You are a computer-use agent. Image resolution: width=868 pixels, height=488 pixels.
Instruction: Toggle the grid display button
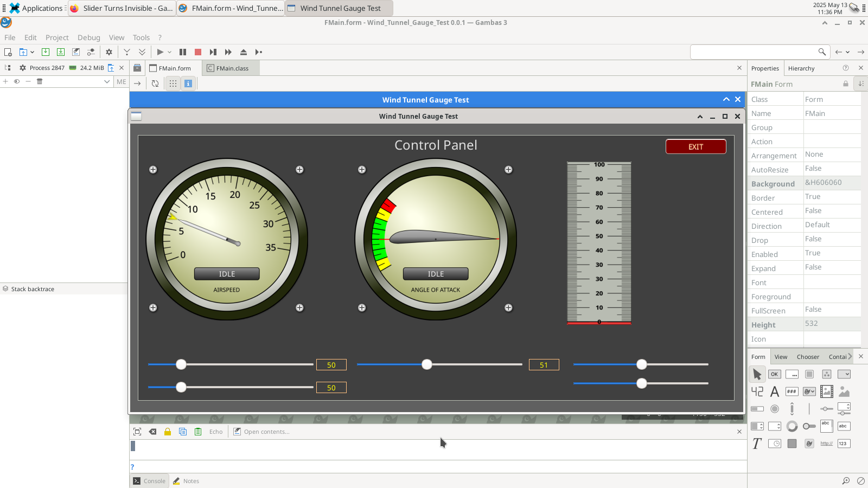point(173,84)
